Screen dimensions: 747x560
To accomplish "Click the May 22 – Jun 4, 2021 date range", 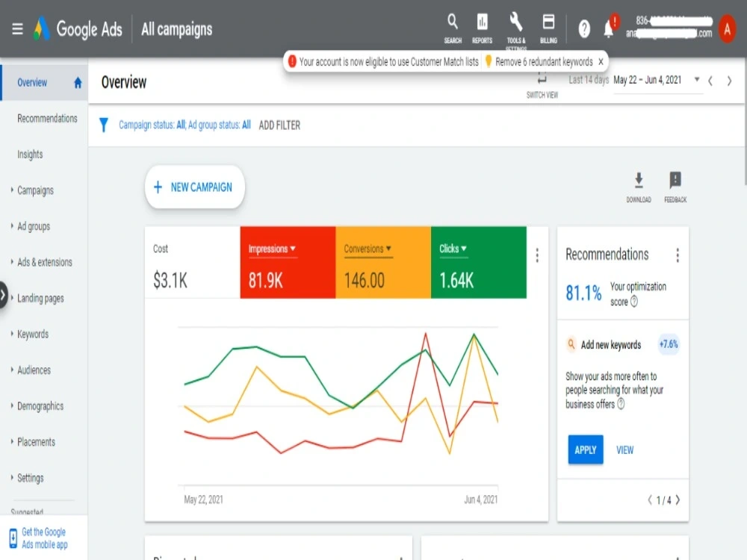I will pos(648,80).
